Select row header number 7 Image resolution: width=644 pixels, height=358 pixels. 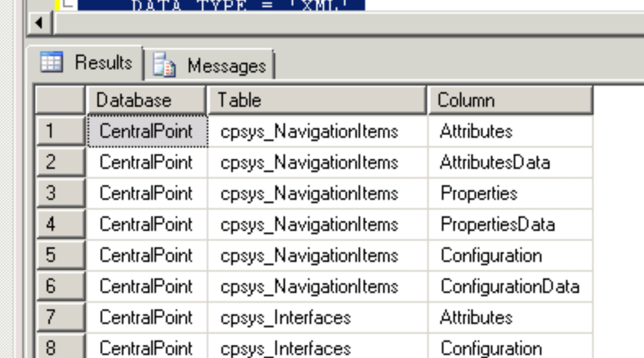61,317
